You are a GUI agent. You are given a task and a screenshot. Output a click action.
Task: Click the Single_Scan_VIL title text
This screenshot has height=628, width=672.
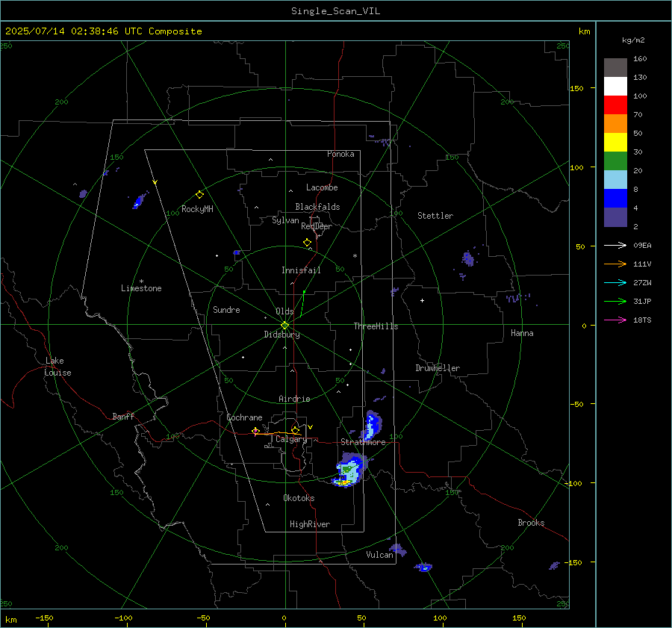point(335,11)
